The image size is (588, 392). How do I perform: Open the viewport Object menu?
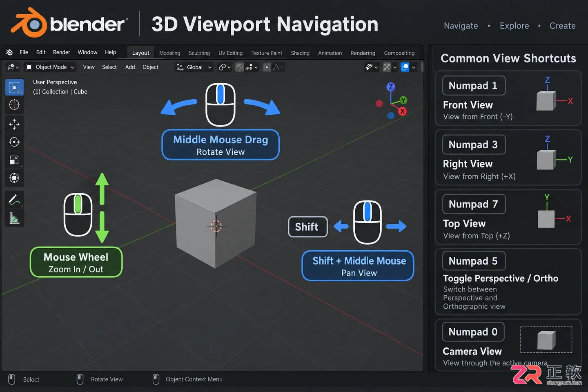(150, 67)
